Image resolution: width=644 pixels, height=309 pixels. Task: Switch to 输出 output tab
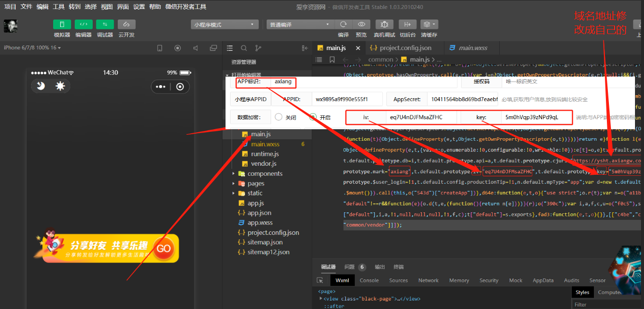click(380, 267)
